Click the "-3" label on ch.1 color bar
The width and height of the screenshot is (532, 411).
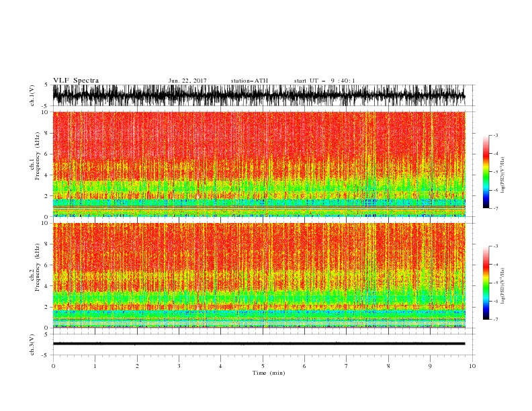pos(496,135)
